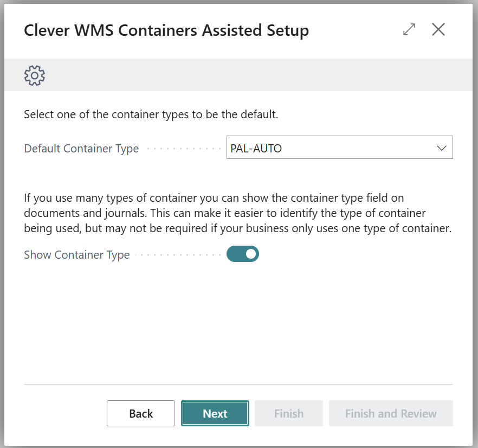Click the greyed-out Finish button

288,413
